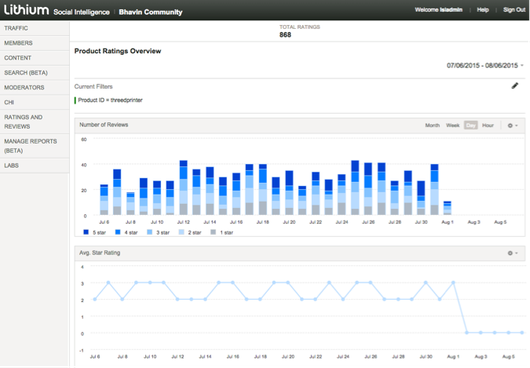The width and height of the screenshot is (530, 368).
Task: Click the Avg. Star Rating panel title
Action: (x=100, y=253)
